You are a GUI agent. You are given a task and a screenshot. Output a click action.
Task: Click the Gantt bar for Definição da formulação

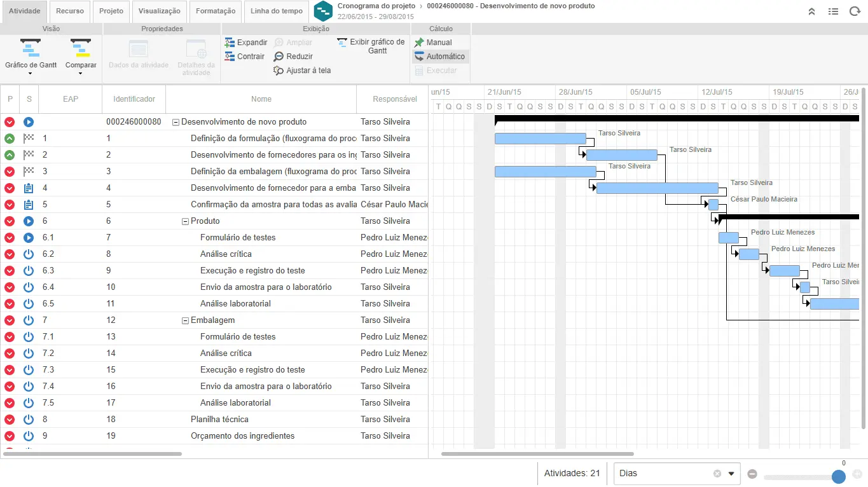(541, 139)
